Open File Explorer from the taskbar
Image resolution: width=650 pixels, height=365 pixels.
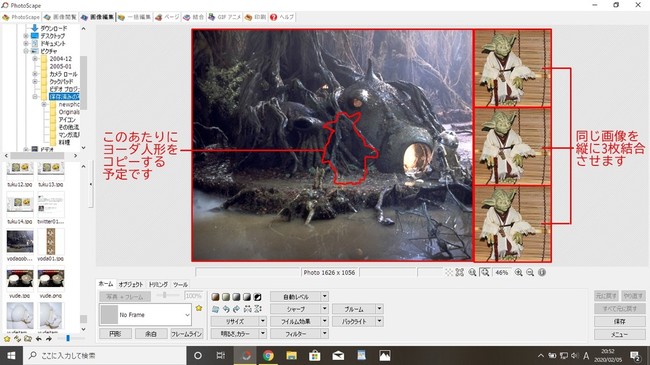click(x=291, y=355)
